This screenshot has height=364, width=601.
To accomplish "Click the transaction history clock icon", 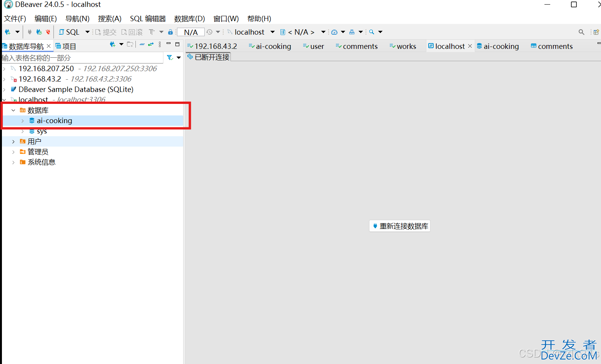I will [x=209, y=32].
